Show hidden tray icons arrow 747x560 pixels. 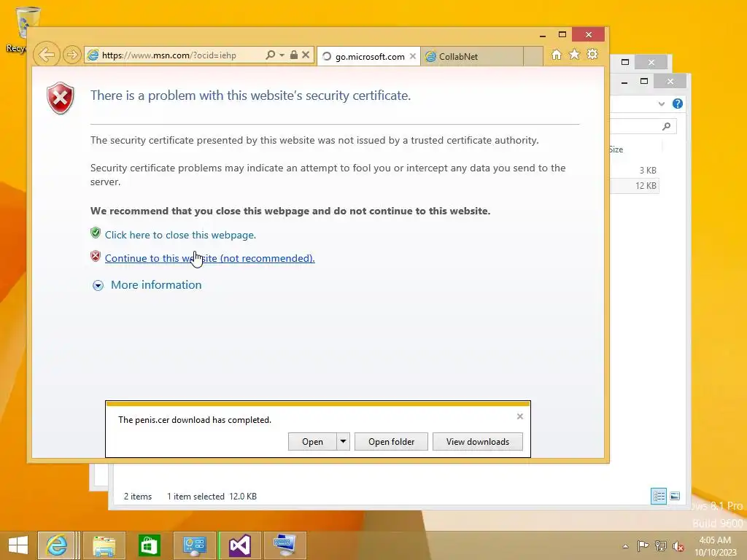pos(625,546)
